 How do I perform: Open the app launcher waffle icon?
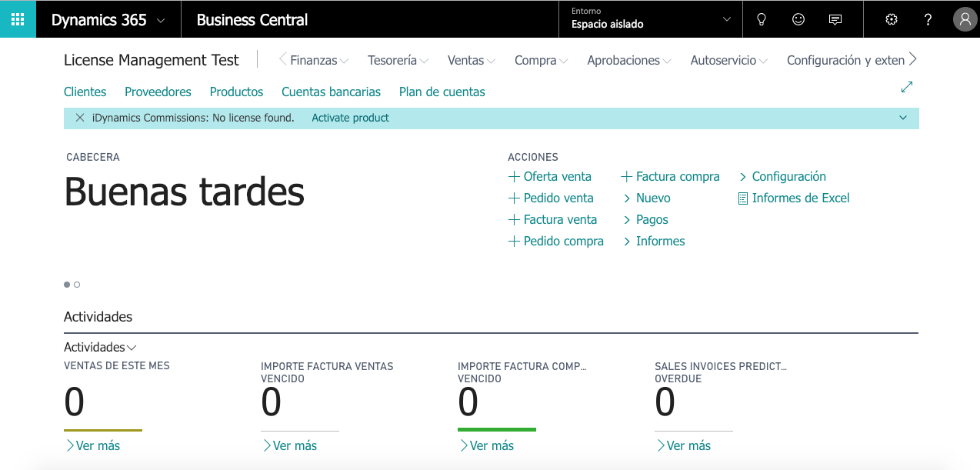[18, 19]
